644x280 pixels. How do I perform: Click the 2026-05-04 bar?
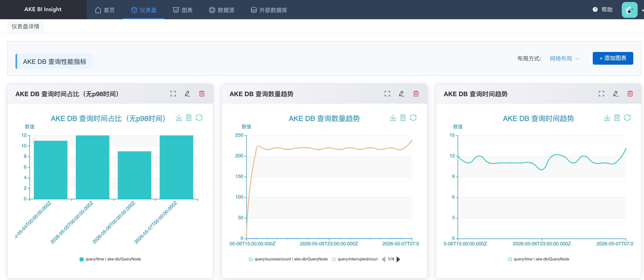[x=50, y=170]
